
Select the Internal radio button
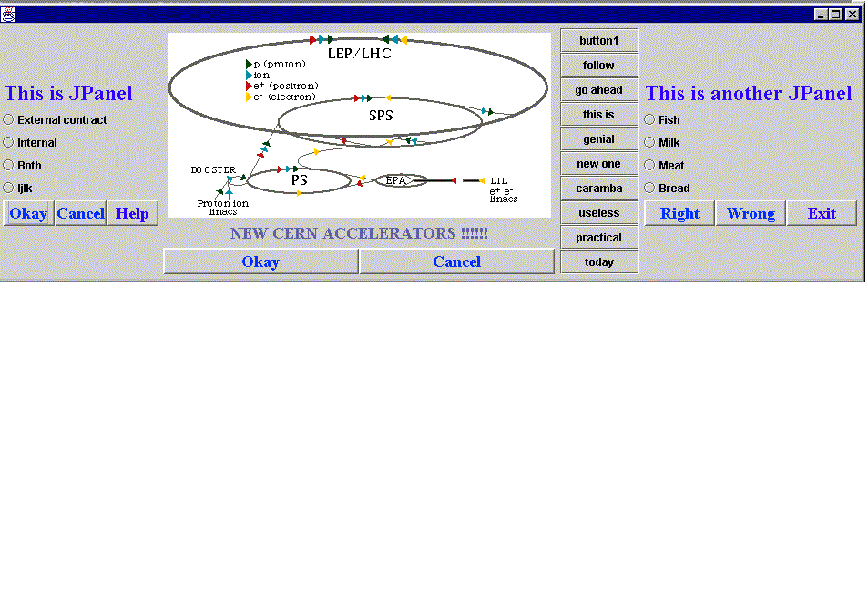8,142
